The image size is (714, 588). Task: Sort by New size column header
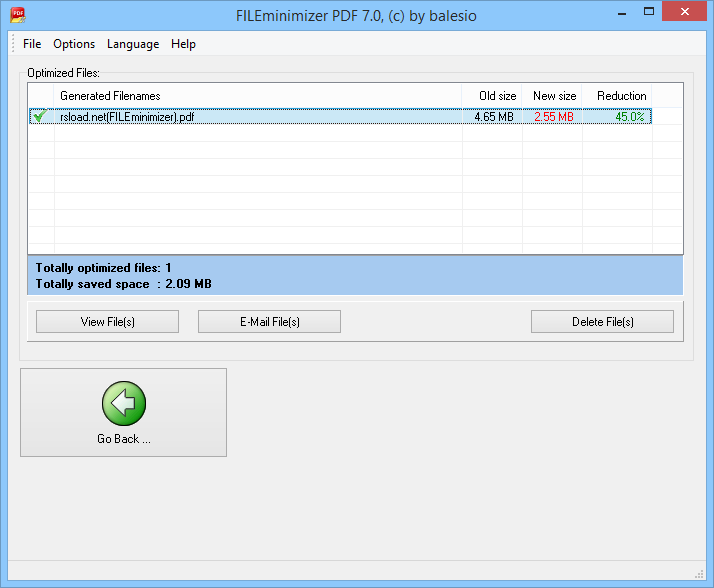[x=552, y=96]
